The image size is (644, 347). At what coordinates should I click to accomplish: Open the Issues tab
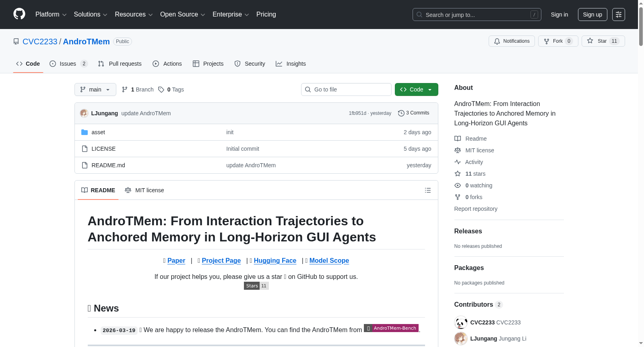tap(68, 64)
